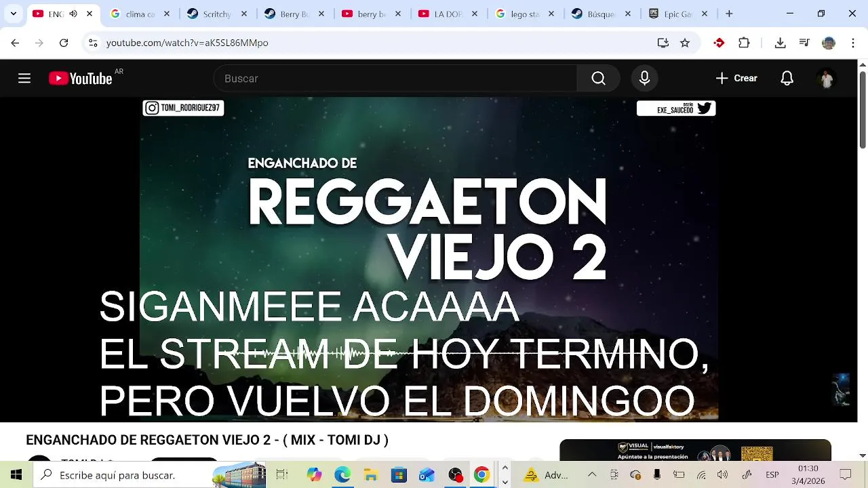Show hidden system tray icons
This screenshot has width=868, height=488.
pos(592,475)
